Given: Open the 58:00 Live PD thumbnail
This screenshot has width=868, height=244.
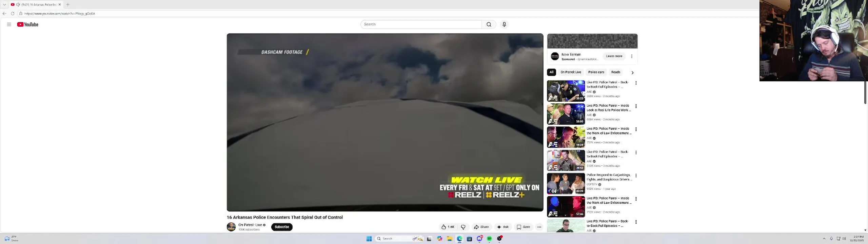Looking at the screenshot, I should (x=566, y=114).
